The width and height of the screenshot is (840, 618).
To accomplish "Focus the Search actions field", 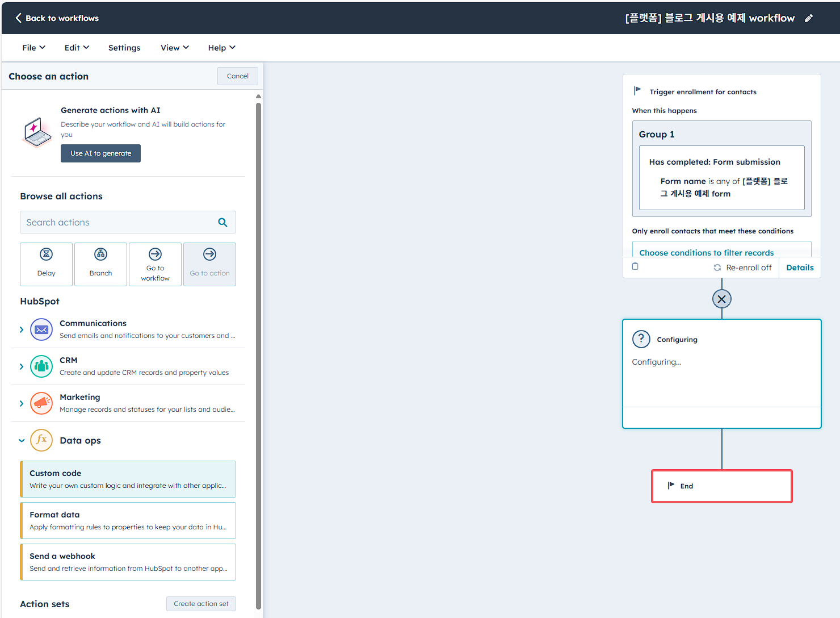I will click(x=128, y=223).
